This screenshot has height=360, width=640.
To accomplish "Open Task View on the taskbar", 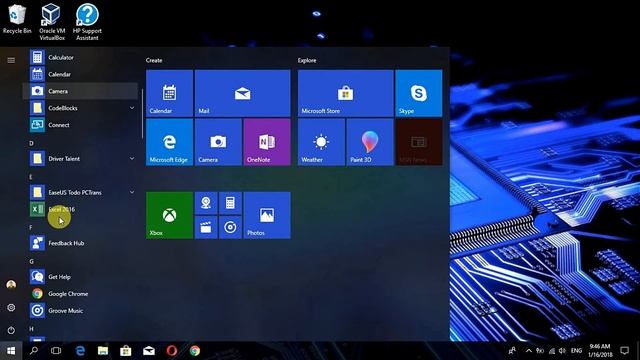I will (56, 351).
